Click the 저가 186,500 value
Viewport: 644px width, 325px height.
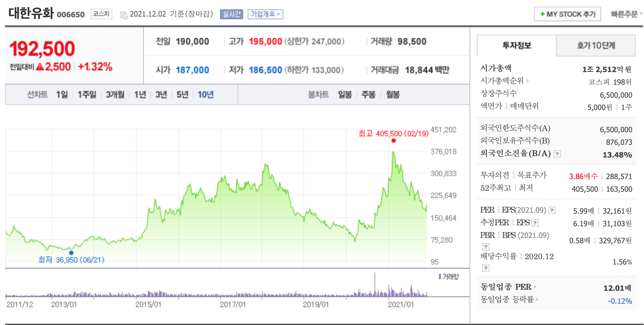(x=266, y=70)
